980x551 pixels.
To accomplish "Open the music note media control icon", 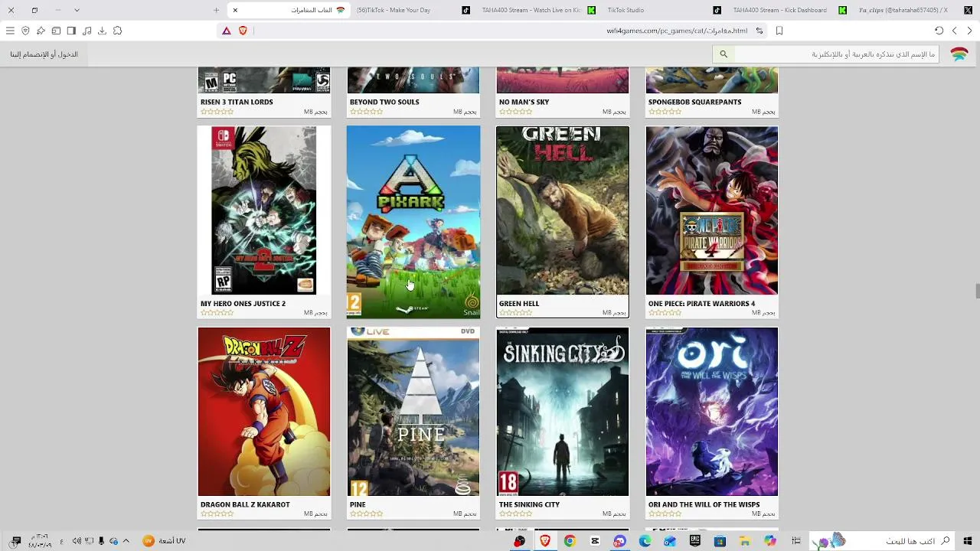I will 87,31.
